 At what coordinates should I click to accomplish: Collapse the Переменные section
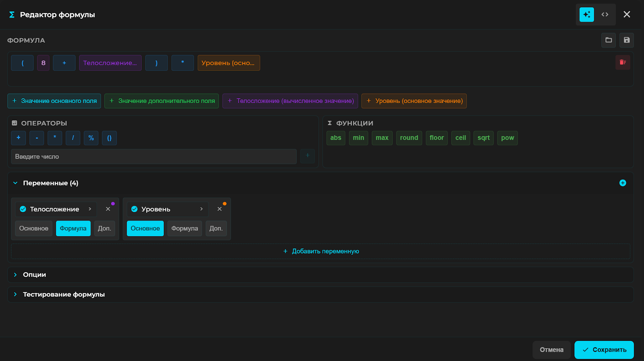pos(15,183)
